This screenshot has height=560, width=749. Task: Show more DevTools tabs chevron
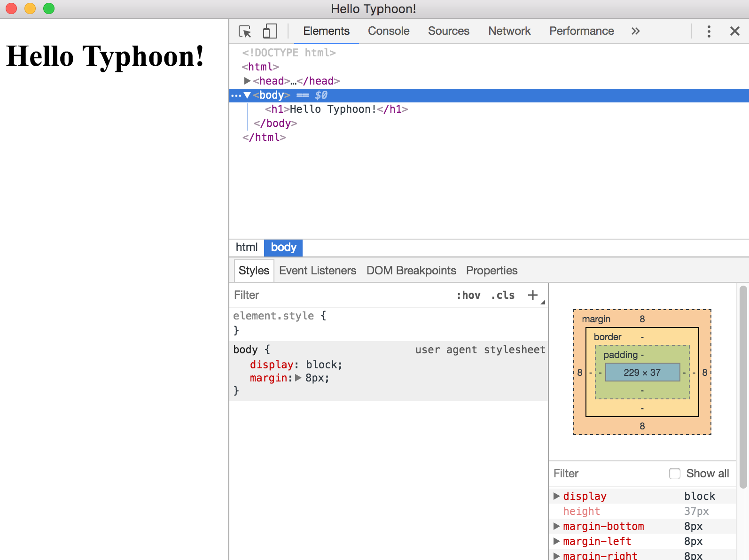coord(635,31)
